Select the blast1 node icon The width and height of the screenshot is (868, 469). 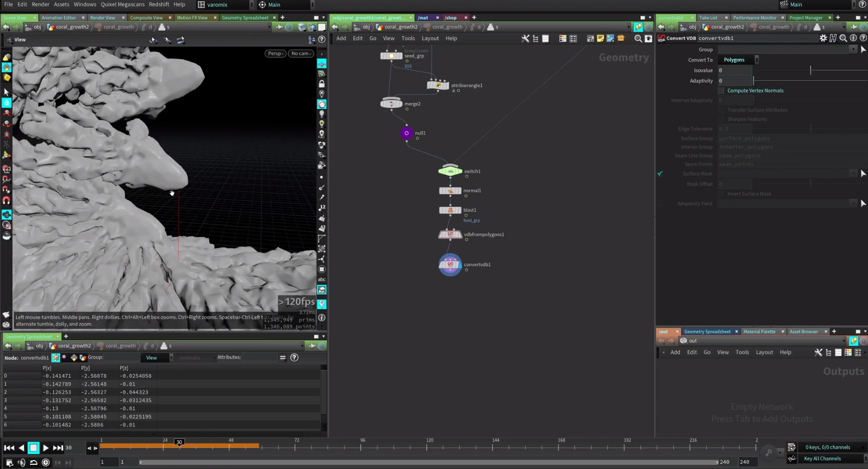coord(450,210)
